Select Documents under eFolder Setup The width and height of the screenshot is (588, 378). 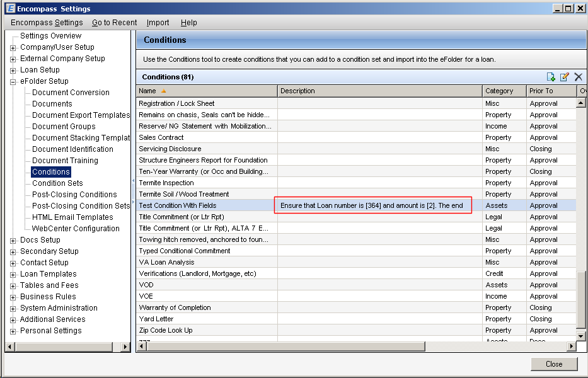coord(52,104)
